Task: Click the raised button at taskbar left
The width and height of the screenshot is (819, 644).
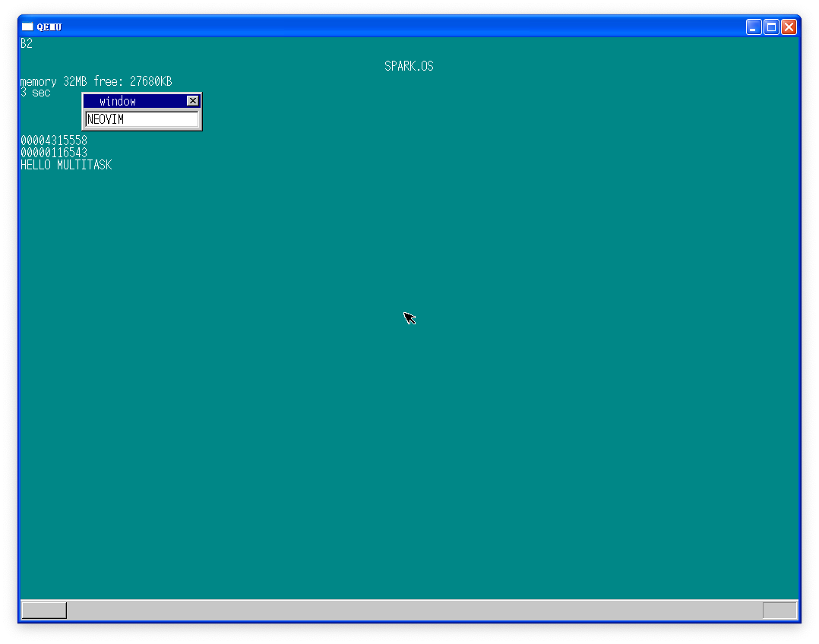Action: pos(44,610)
